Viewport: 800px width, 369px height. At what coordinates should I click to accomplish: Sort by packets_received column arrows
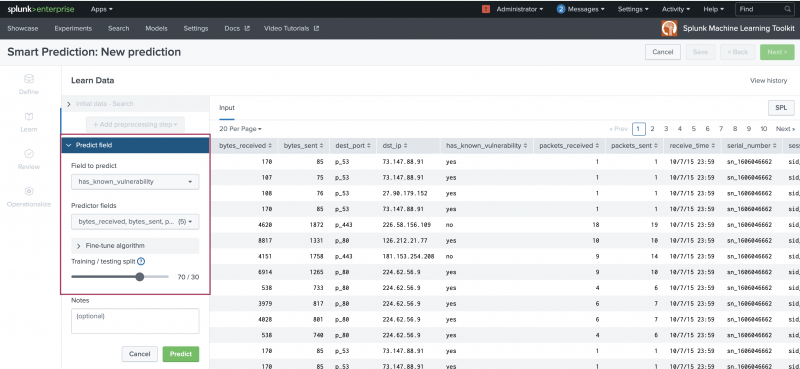click(597, 146)
